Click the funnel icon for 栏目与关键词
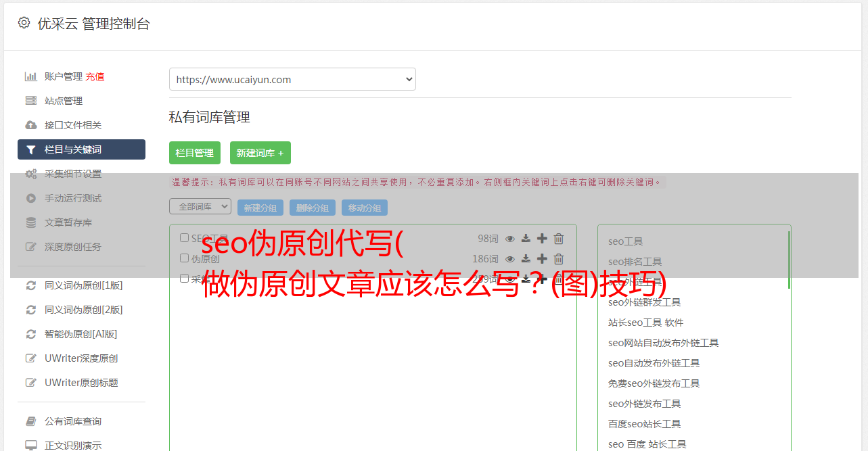The height and width of the screenshot is (451, 868). click(31, 149)
